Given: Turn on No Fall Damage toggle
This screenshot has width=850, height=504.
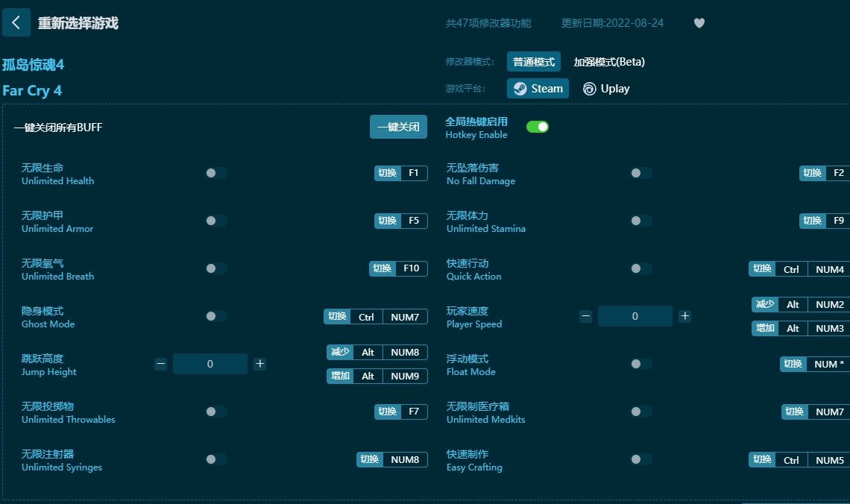Looking at the screenshot, I should coord(640,173).
